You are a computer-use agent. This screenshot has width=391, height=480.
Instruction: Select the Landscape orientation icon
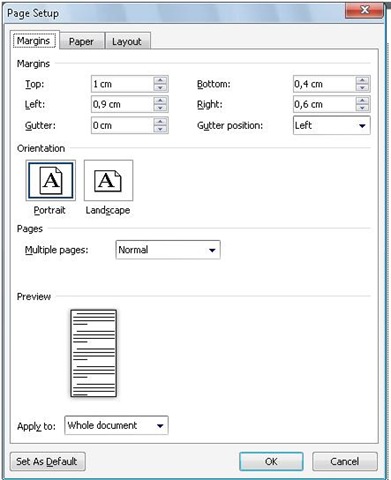(x=108, y=180)
